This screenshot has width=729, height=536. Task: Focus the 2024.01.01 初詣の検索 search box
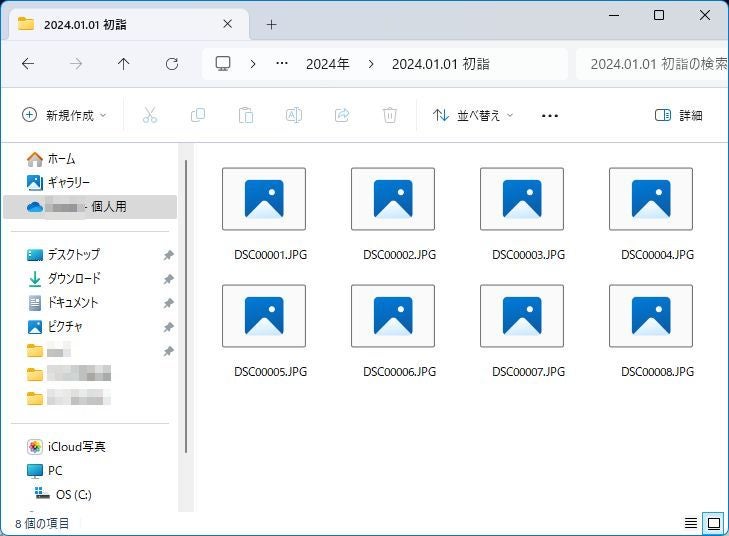(652, 64)
